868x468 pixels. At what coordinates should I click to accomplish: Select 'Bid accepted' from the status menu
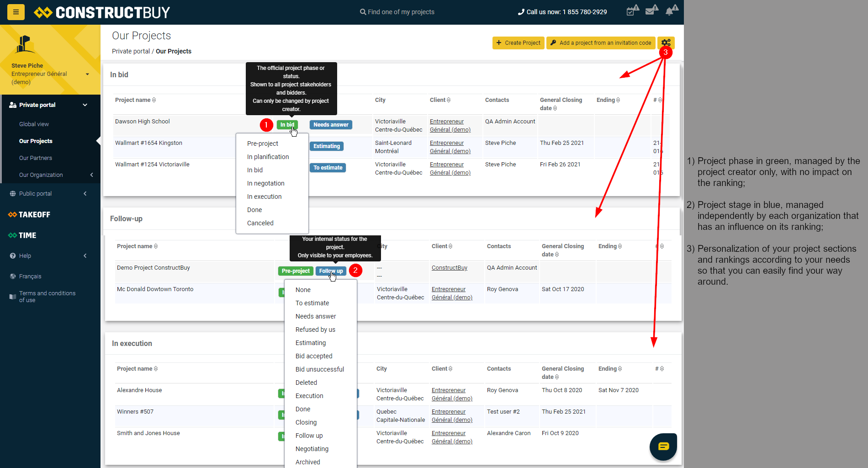313,356
